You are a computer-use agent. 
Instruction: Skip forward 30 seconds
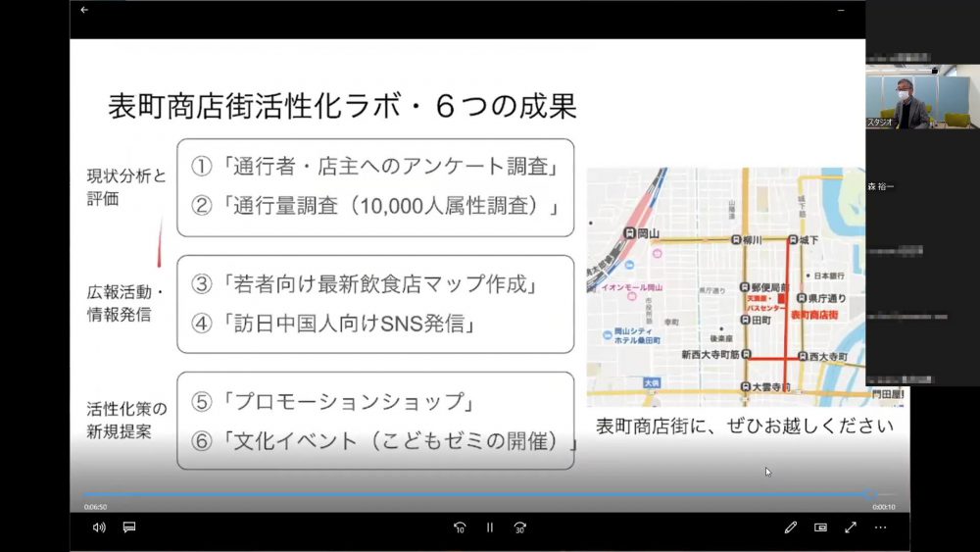(520, 527)
